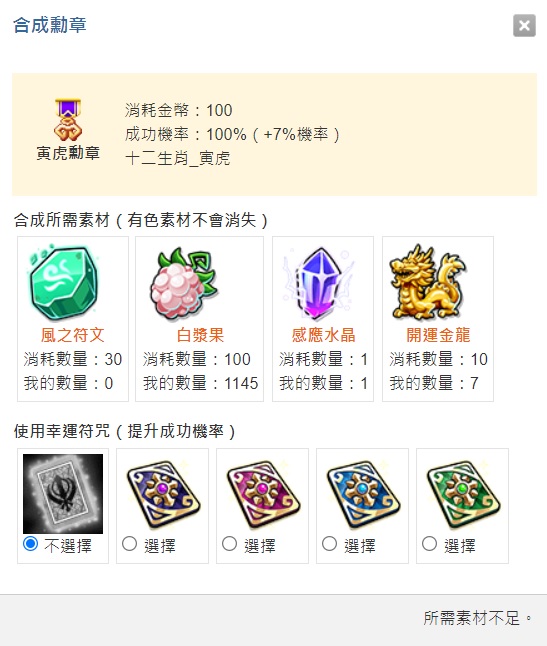This screenshot has width=547, height=646.
Task: Click the 風之符文 material name link
Action: 72,335
